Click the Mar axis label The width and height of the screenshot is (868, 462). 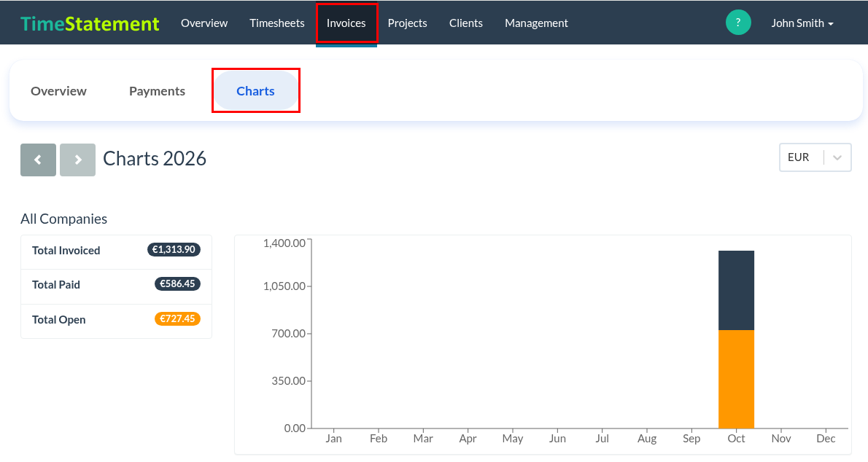pos(423,439)
